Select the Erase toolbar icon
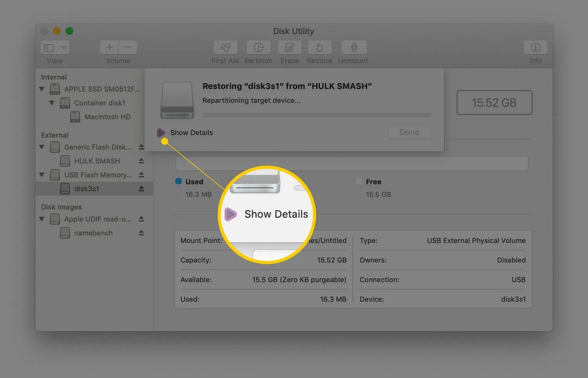 [x=290, y=47]
